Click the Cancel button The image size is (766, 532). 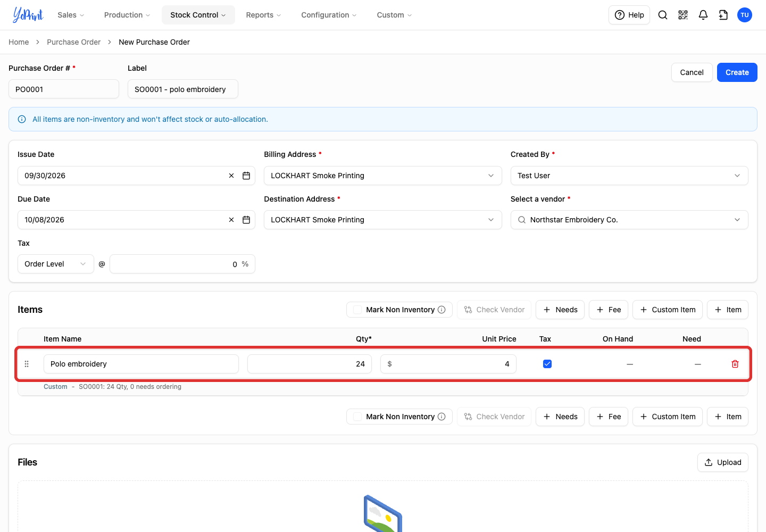coord(692,72)
